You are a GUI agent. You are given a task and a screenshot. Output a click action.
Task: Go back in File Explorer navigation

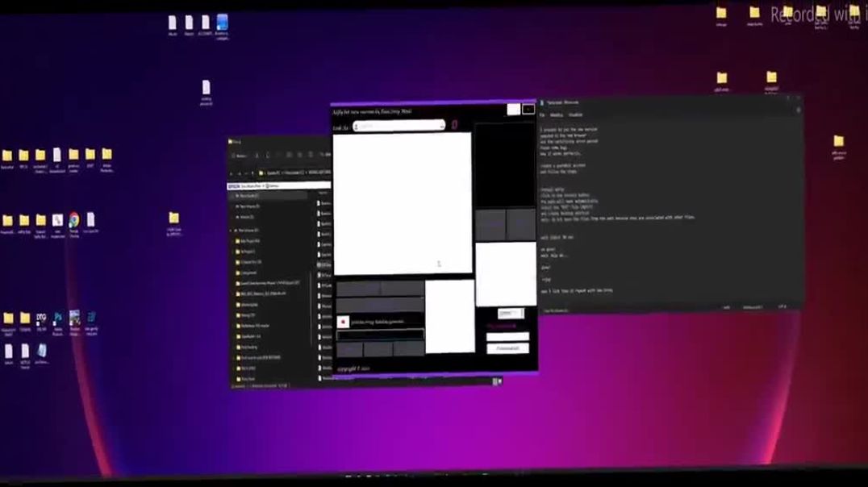[x=232, y=173]
